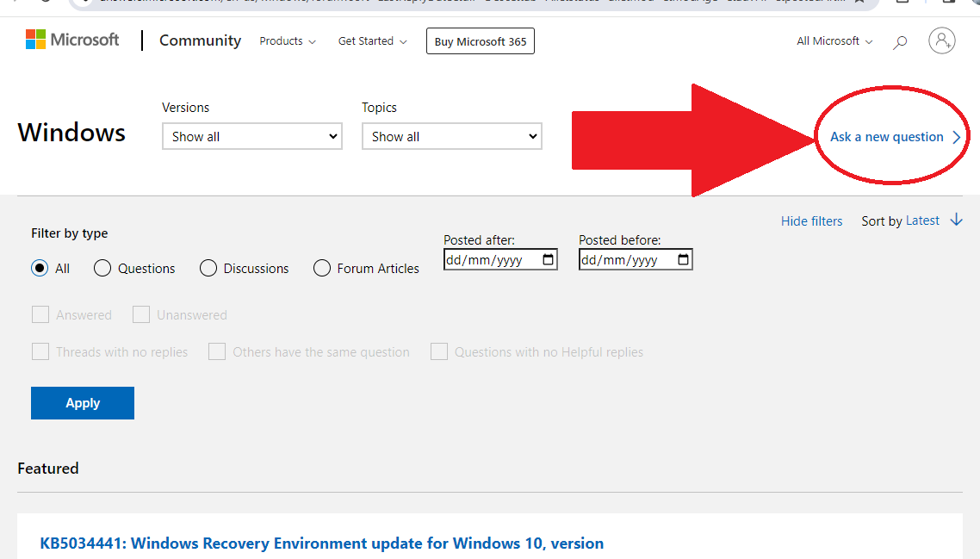The image size is (980, 559).
Task: Check Threads with no replies
Action: (40, 351)
